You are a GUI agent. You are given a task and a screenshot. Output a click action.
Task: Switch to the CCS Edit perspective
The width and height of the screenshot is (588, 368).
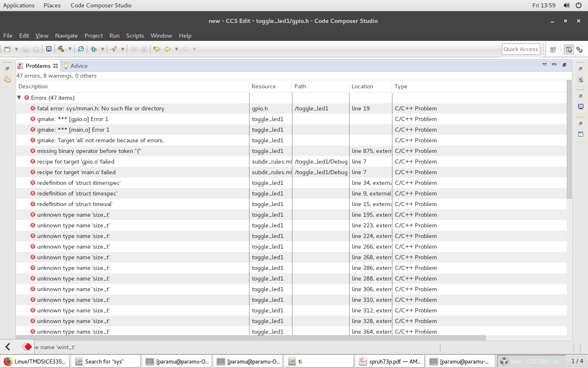pyautogui.click(x=568, y=49)
